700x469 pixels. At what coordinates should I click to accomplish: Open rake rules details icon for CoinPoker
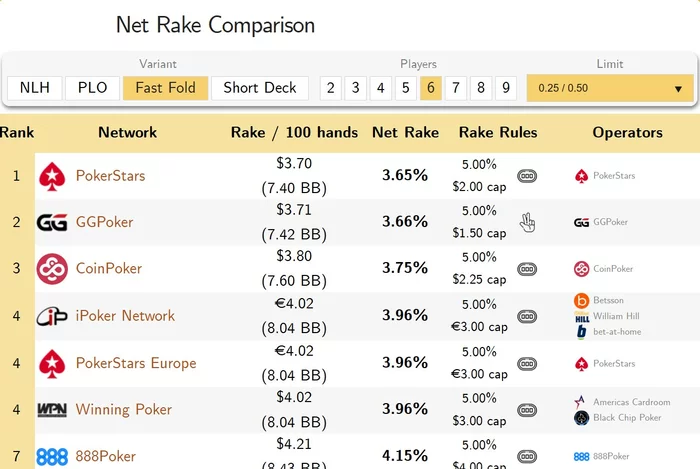[x=527, y=268]
